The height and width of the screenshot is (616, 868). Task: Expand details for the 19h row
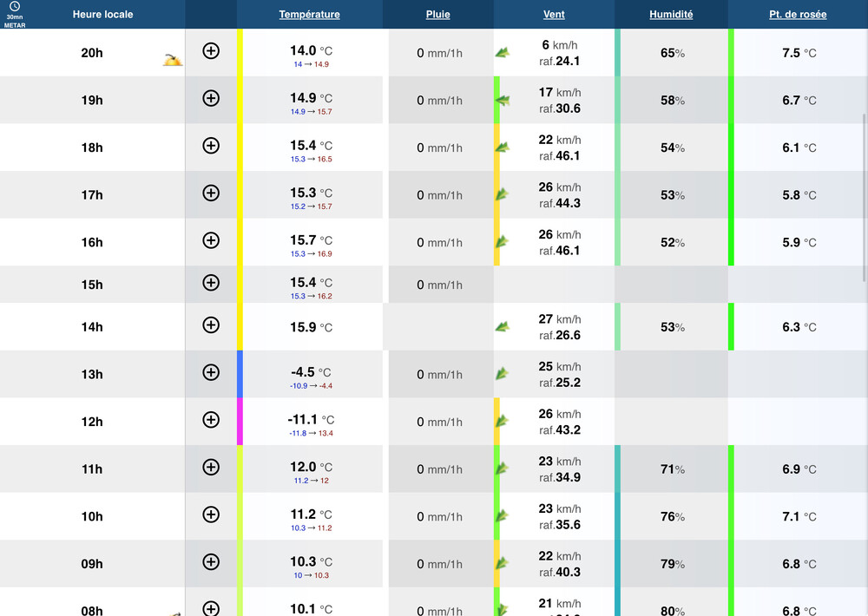[x=211, y=98]
